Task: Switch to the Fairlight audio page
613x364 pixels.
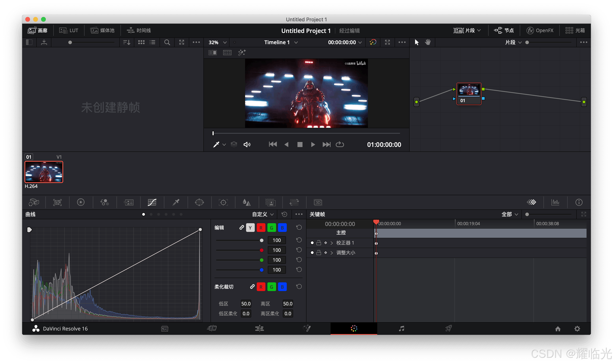Action: (x=401, y=329)
